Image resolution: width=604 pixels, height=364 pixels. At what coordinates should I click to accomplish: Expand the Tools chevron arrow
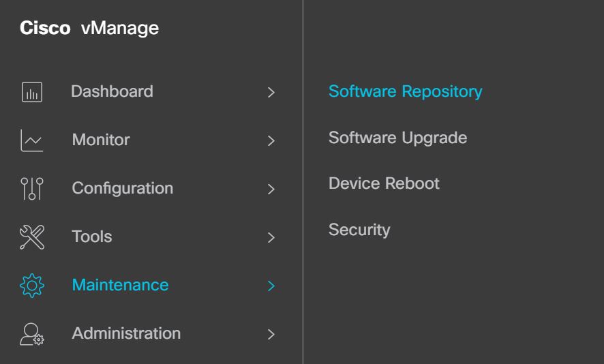pyautogui.click(x=271, y=237)
